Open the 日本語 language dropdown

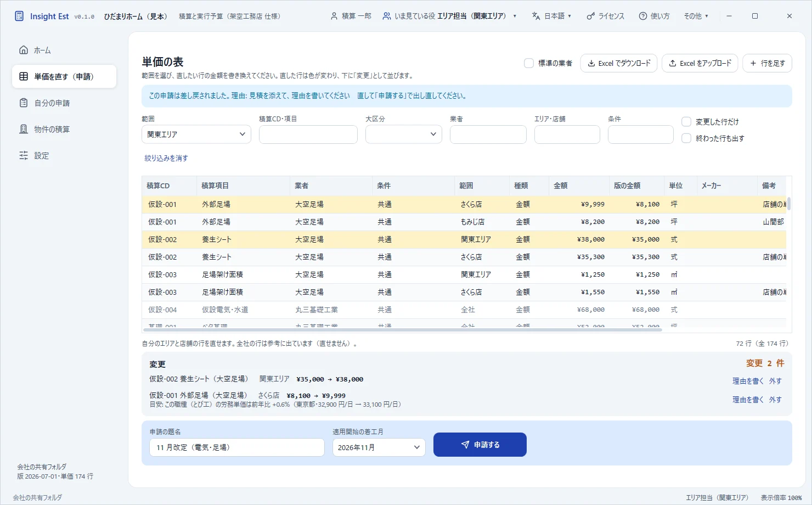(x=552, y=16)
